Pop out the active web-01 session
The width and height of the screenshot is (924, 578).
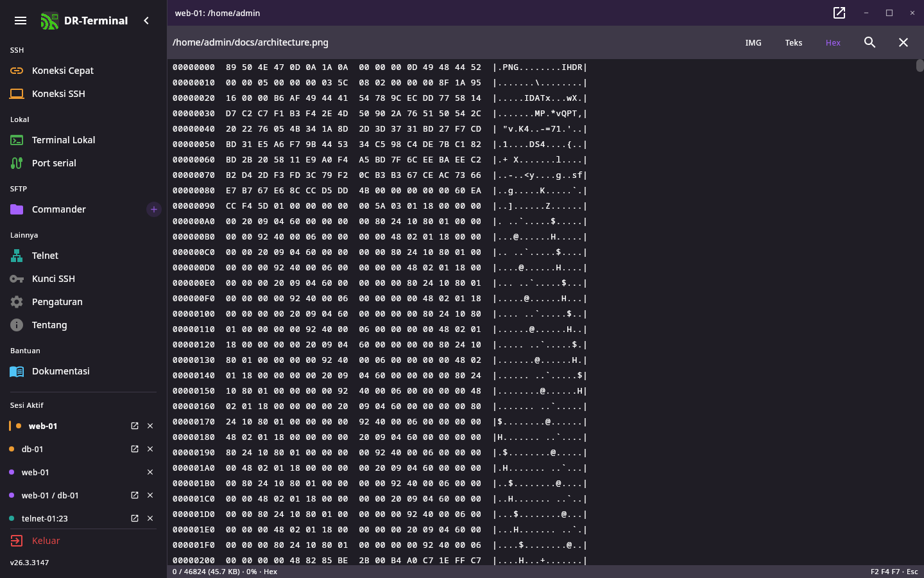pyautogui.click(x=135, y=426)
